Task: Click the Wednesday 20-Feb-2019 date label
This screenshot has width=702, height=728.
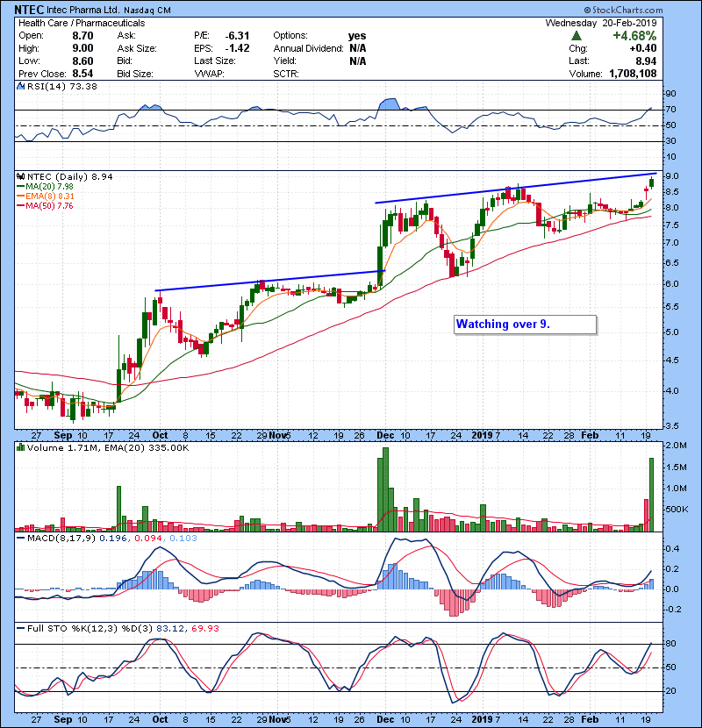Action: (x=601, y=23)
